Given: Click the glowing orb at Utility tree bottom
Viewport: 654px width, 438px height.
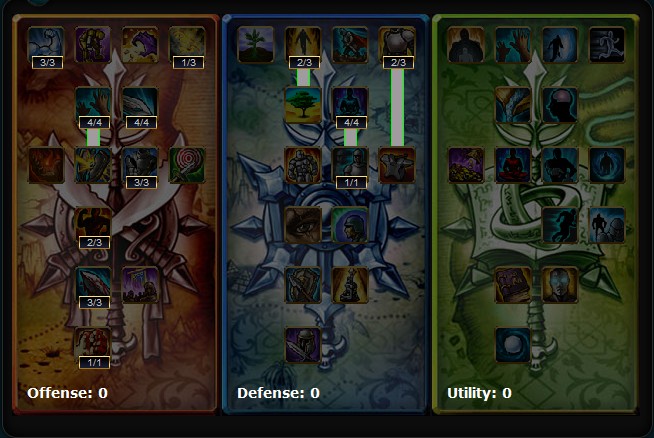Looking at the screenshot, I should pyautogui.click(x=513, y=345).
